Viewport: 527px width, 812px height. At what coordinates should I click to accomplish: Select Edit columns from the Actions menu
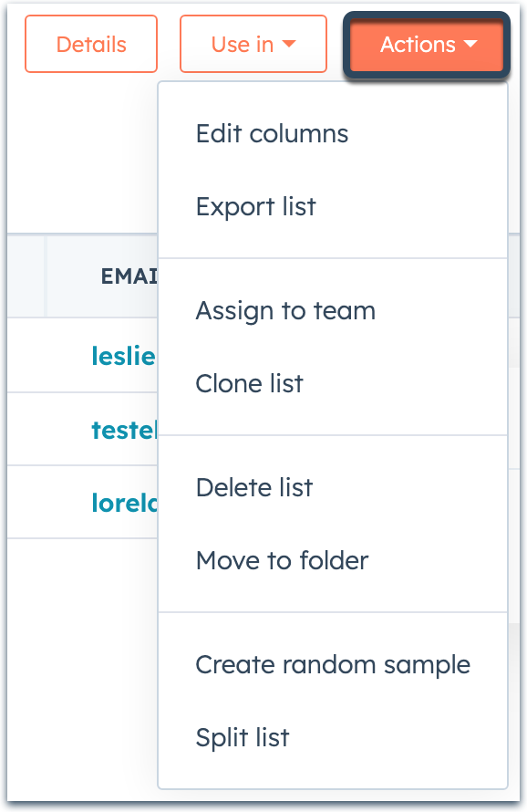click(271, 133)
